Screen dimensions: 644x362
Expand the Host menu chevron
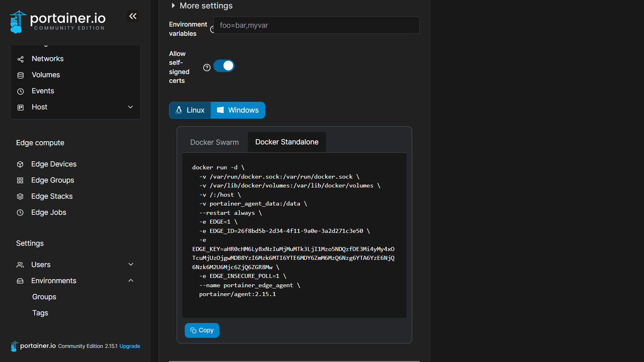[x=130, y=107]
